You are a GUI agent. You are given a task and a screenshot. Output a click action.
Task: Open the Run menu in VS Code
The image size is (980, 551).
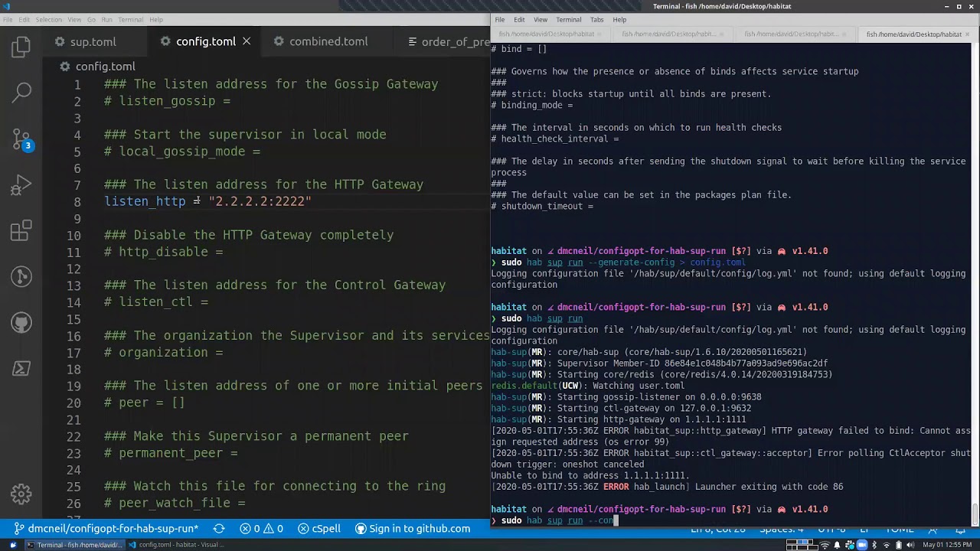[x=106, y=19]
